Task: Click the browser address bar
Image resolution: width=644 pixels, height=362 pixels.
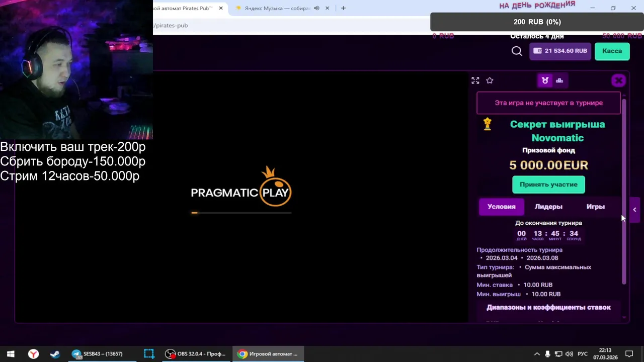Action: [292, 25]
